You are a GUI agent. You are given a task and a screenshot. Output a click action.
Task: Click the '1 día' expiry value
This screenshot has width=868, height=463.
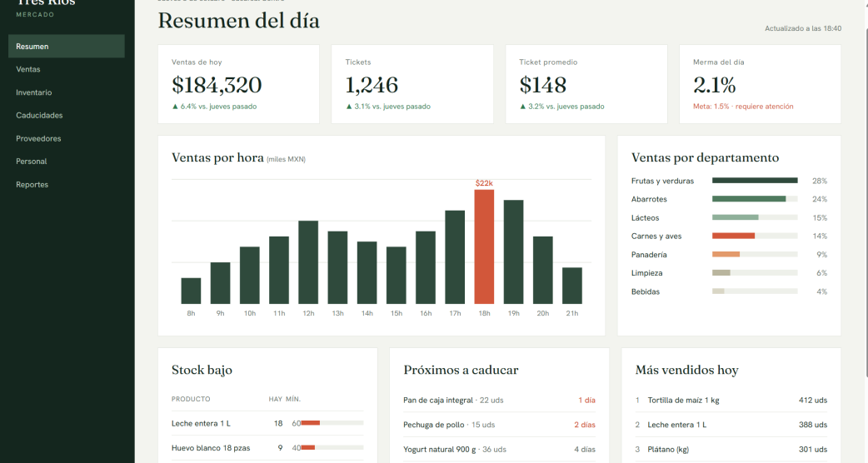586,400
